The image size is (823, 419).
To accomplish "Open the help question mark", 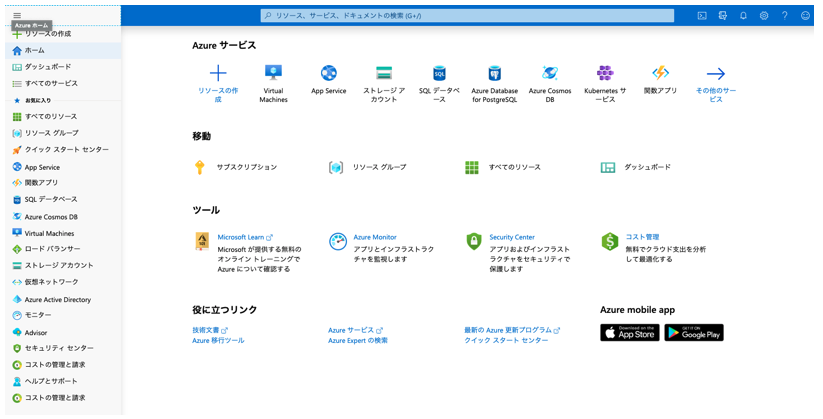I will coord(784,16).
